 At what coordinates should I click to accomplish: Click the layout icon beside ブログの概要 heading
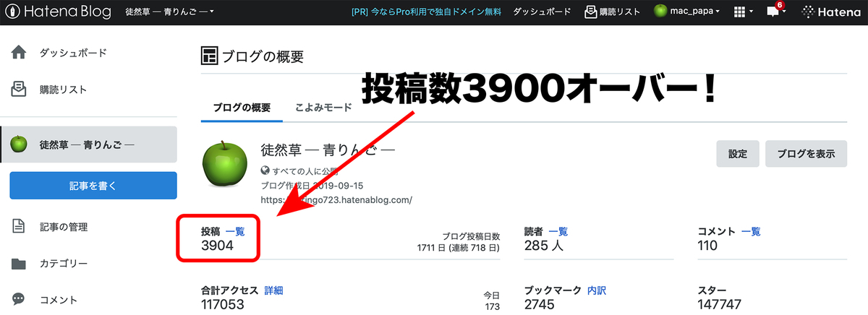pyautogui.click(x=210, y=56)
